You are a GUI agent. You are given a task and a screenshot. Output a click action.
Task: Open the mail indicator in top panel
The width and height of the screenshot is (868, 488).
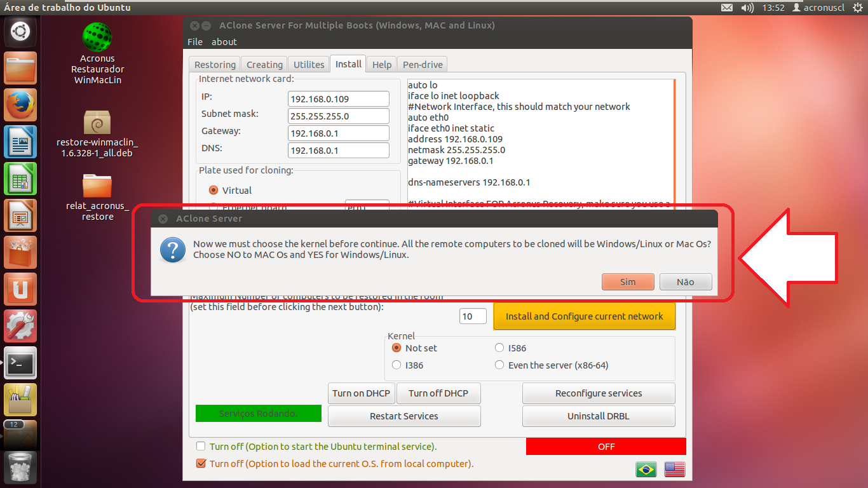click(727, 8)
